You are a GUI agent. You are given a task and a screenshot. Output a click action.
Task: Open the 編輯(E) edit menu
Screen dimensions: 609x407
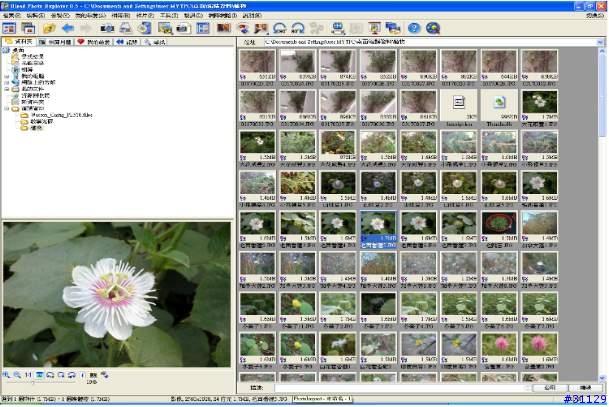[x=35, y=16]
